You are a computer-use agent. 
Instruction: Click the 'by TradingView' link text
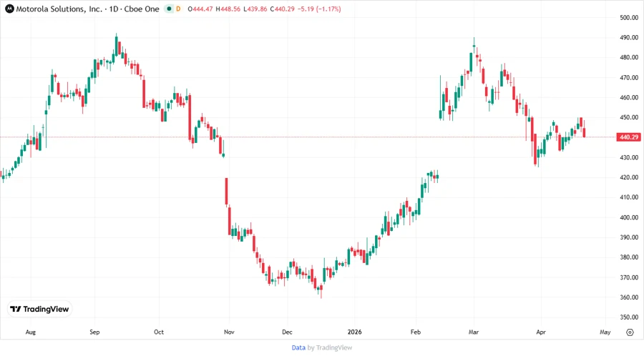(330, 348)
